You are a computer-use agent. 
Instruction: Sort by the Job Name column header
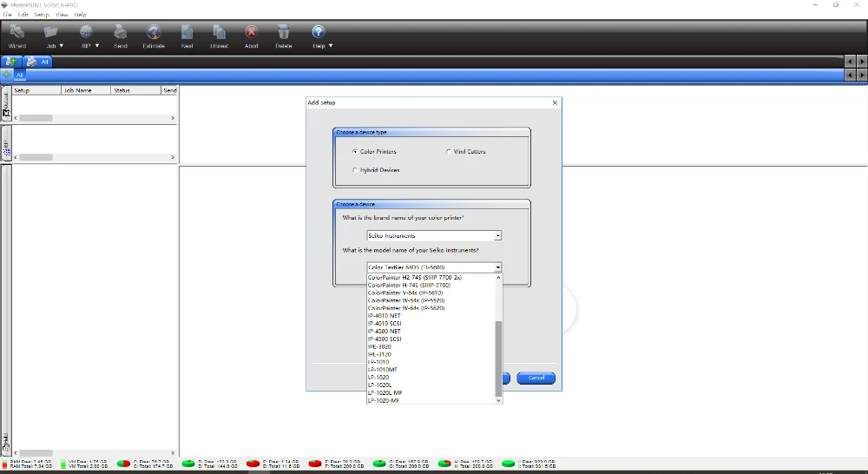(x=86, y=90)
